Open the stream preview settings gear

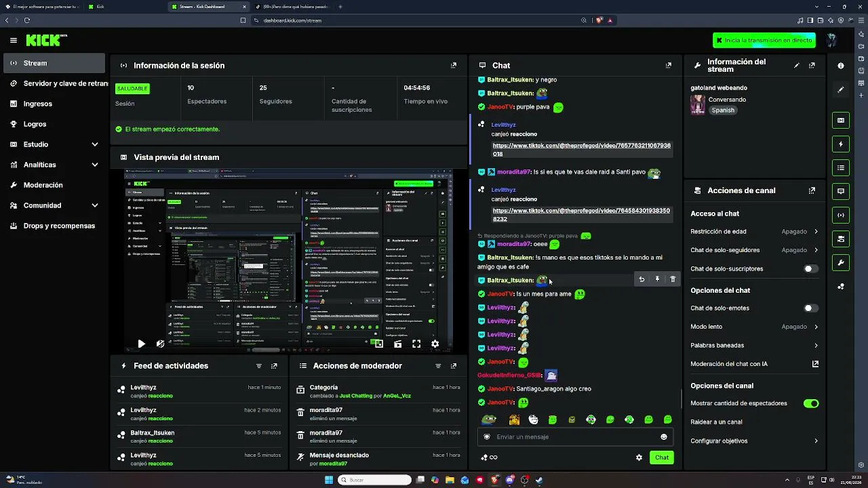(x=435, y=344)
